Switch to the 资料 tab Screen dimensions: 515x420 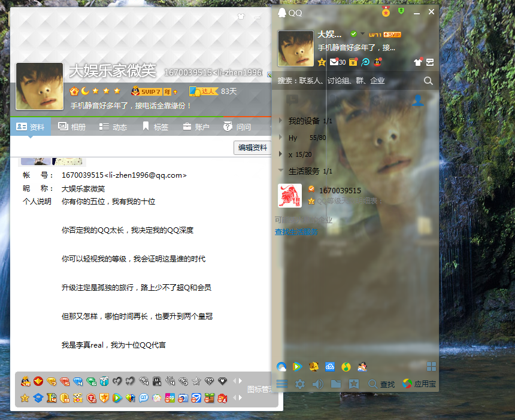point(31,127)
